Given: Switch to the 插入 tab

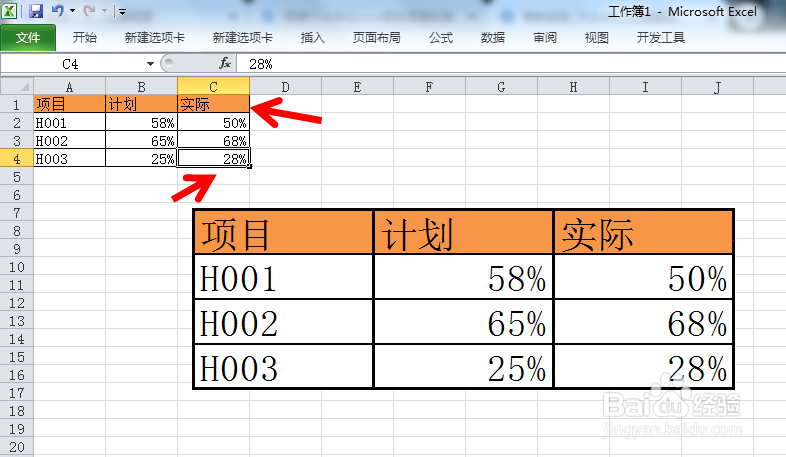Looking at the screenshot, I should pos(312,38).
